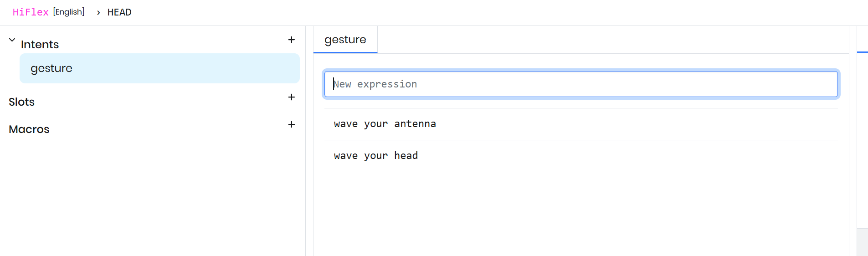Click the add intent plus icon
868x256 pixels.
point(292,40)
